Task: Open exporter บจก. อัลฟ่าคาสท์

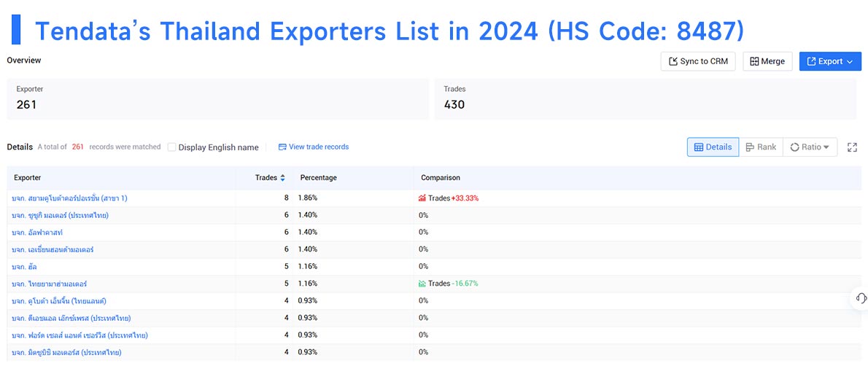Action: [x=37, y=233]
